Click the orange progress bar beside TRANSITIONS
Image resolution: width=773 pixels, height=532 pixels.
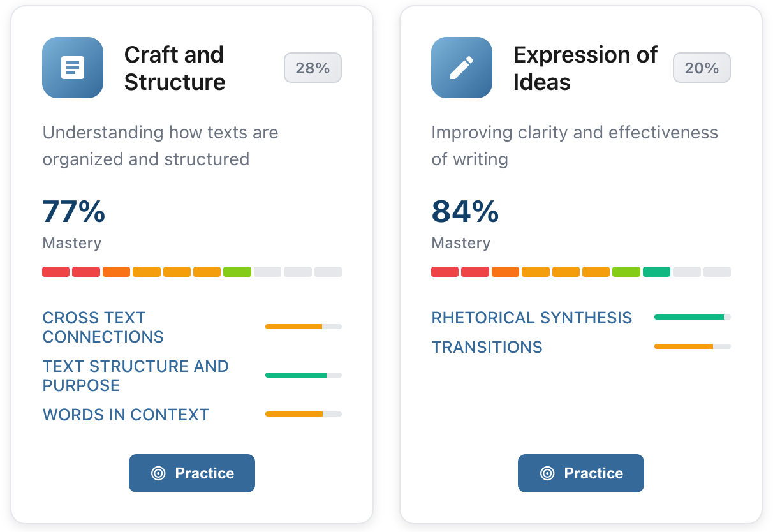[692, 346]
